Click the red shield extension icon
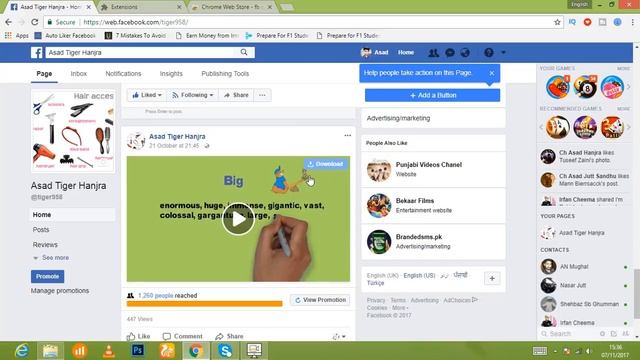Viewport: 640px width, 360px height. [587, 22]
